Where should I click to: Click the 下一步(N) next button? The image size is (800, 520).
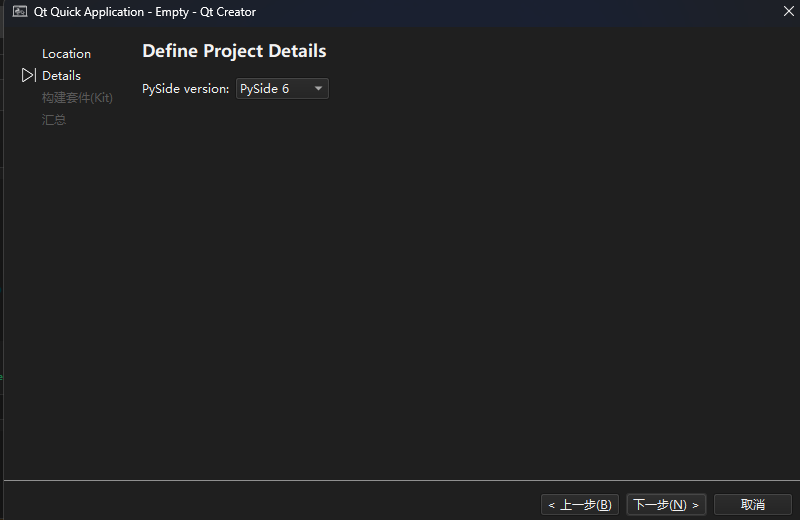point(666,505)
